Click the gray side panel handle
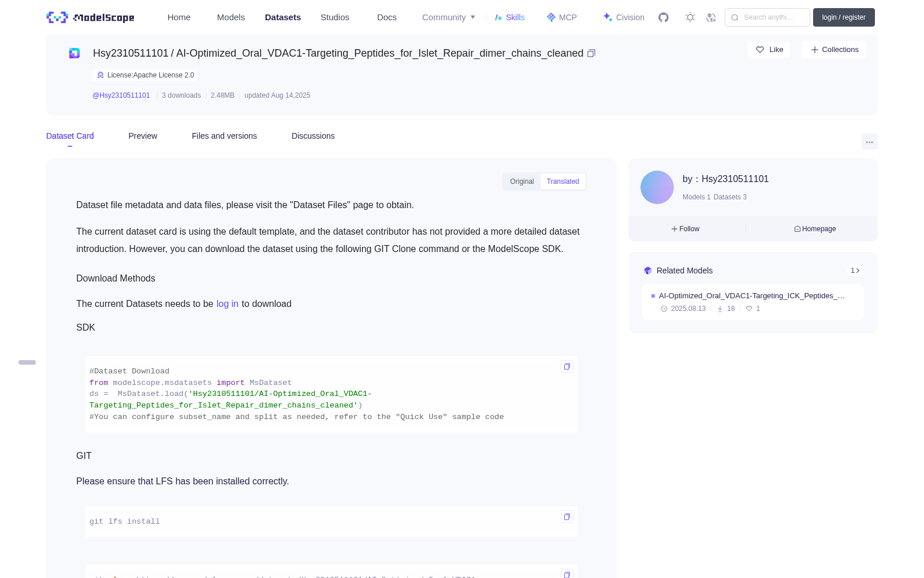Screen dimensions: 924x578 pos(27,362)
